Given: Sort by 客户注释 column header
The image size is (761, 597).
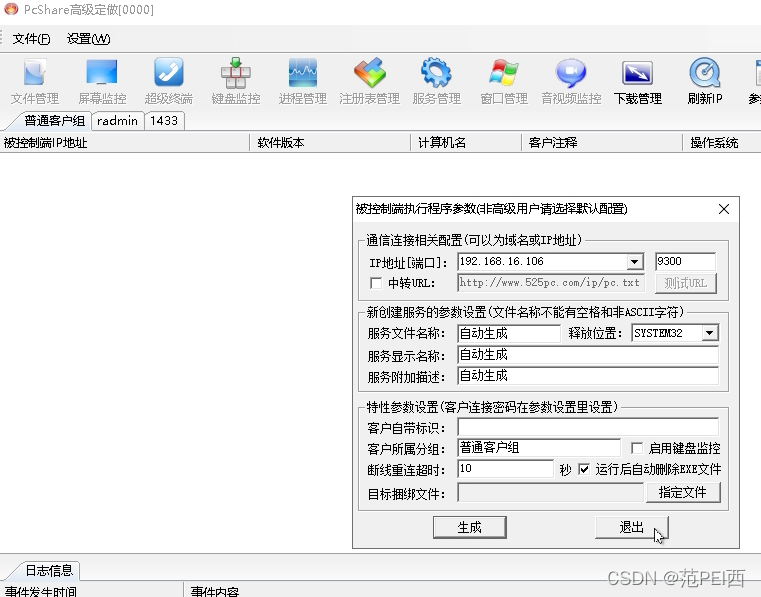Looking at the screenshot, I should 602,143.
